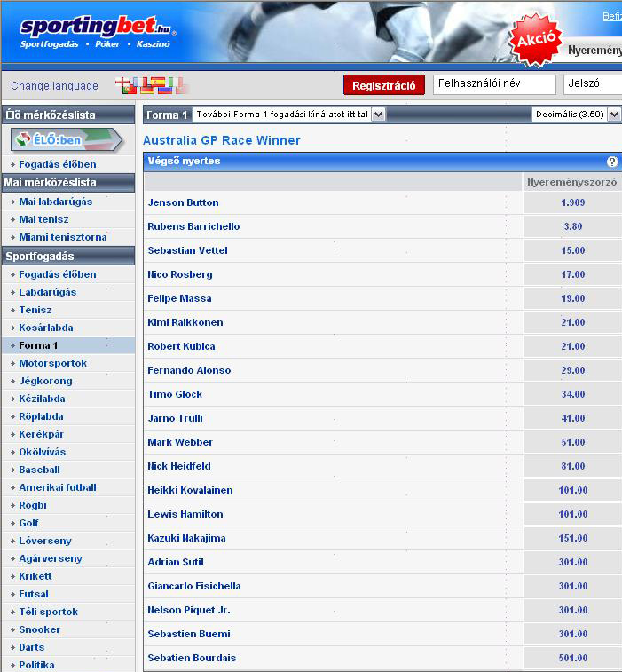Open Mai labdarúgás in the sidebar

click(x=56, y=202)
